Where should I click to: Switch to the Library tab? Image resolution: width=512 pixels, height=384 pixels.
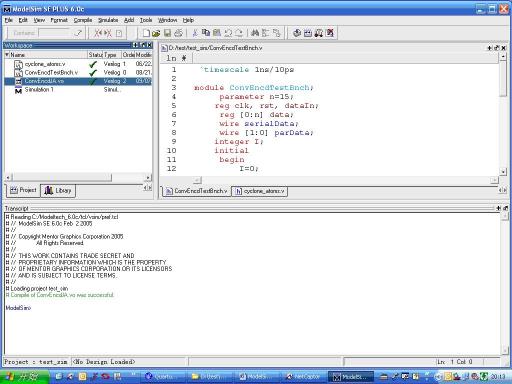58,191
